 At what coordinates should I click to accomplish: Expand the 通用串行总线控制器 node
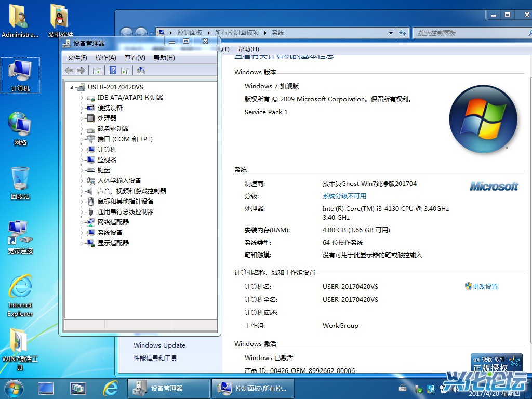tap(82, 212)
